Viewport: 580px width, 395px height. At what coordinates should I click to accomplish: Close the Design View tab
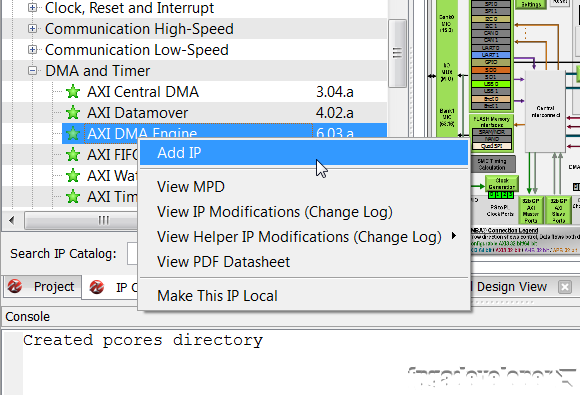coord(565,287)
